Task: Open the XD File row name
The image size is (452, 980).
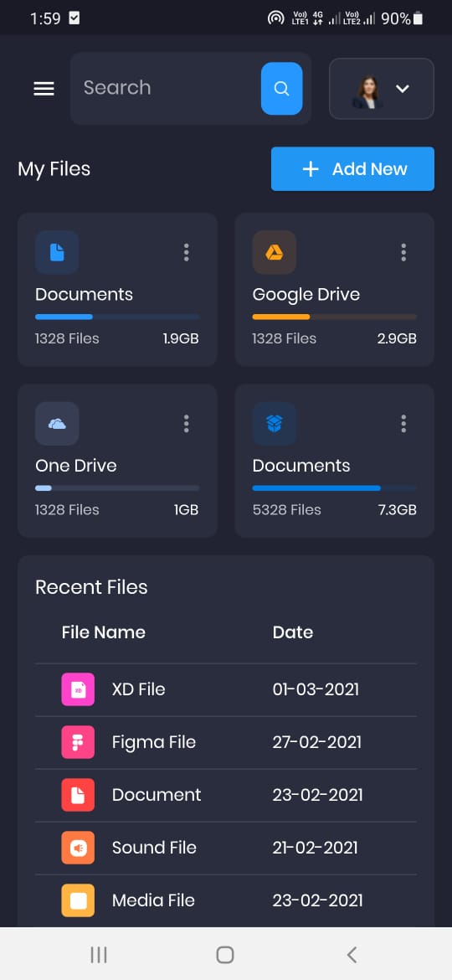Action: coord(139,689)
